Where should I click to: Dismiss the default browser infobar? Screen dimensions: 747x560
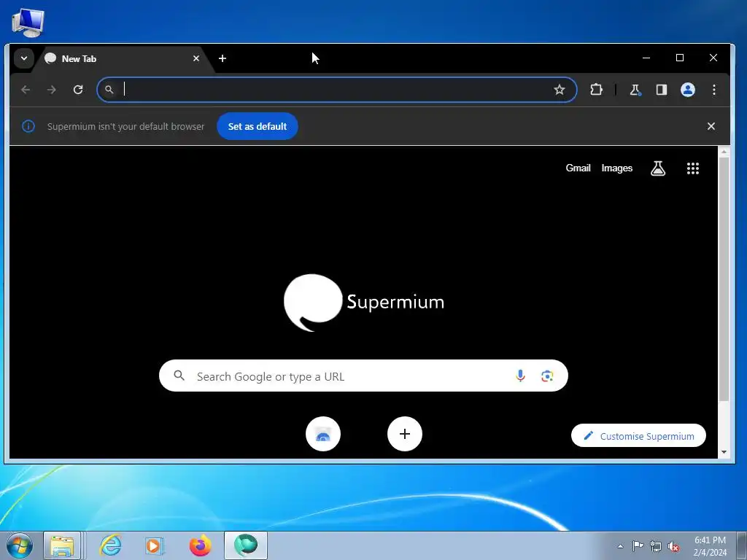point(711,126)
